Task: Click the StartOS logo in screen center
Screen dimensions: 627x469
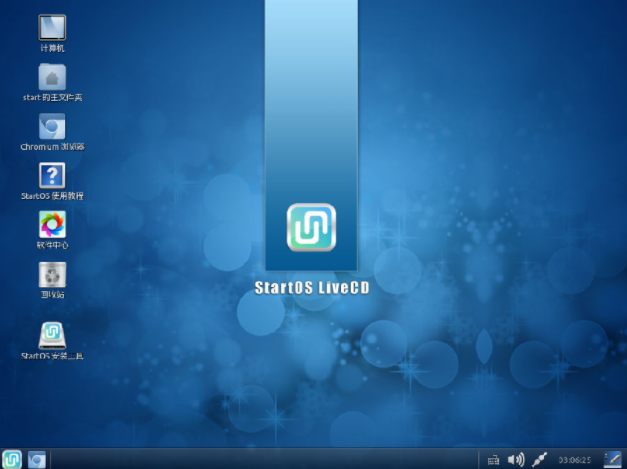Action: tap(311, 227)
